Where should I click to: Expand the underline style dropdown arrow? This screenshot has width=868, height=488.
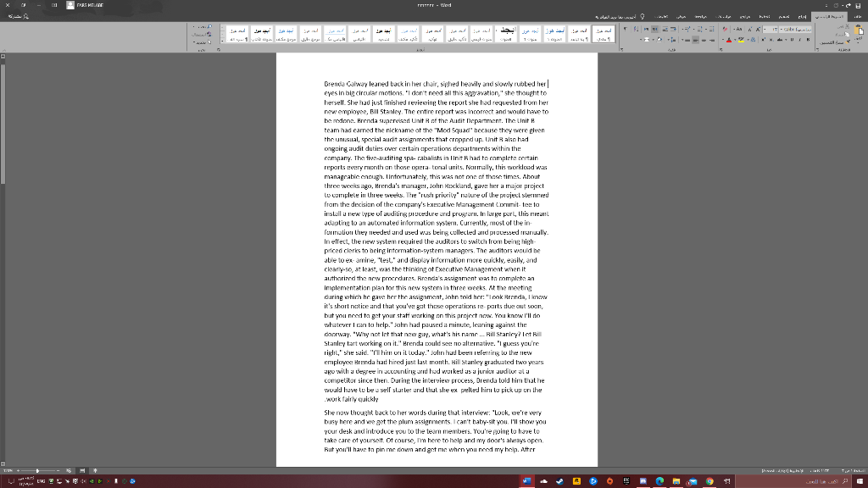[786, 40]
